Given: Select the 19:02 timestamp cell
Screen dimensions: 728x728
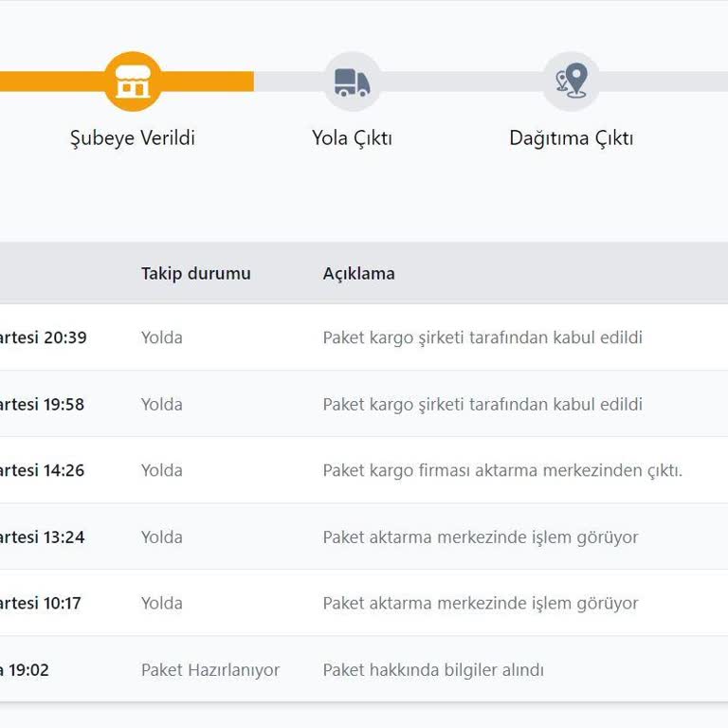Looking at the screenshot, I should point(24,670).
